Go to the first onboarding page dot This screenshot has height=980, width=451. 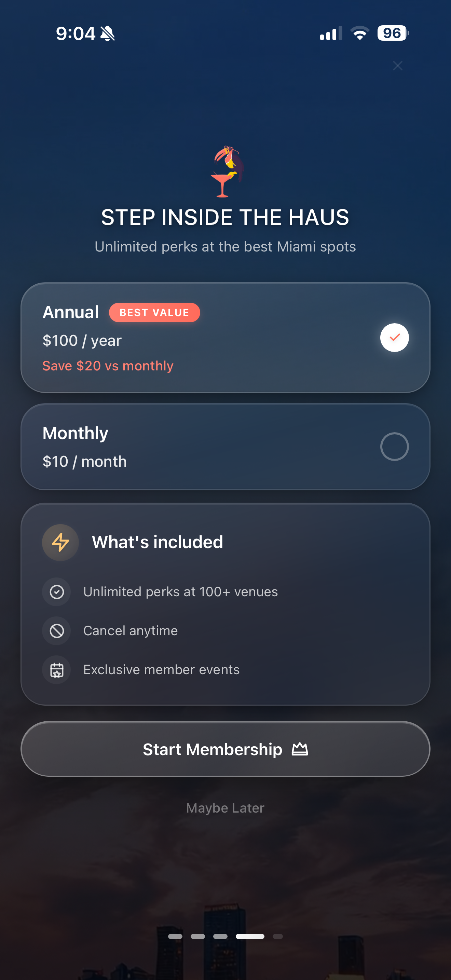[x=175, y=936]
